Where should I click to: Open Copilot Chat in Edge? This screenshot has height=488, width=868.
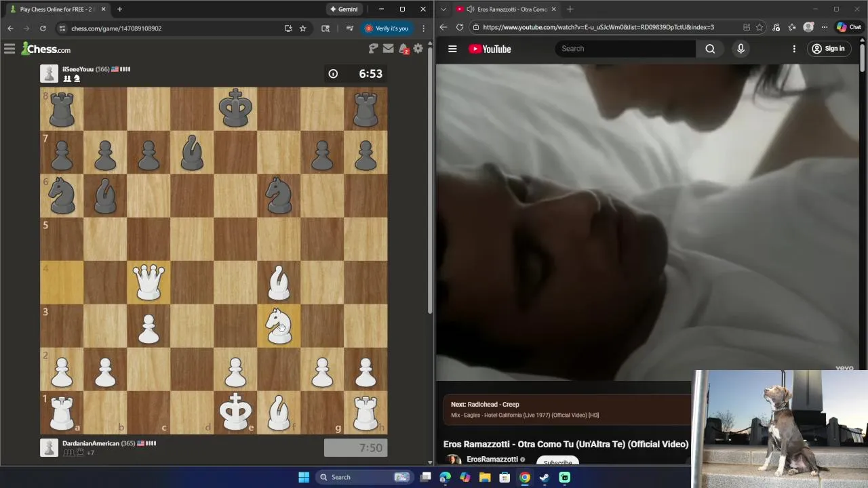point(849,27)
